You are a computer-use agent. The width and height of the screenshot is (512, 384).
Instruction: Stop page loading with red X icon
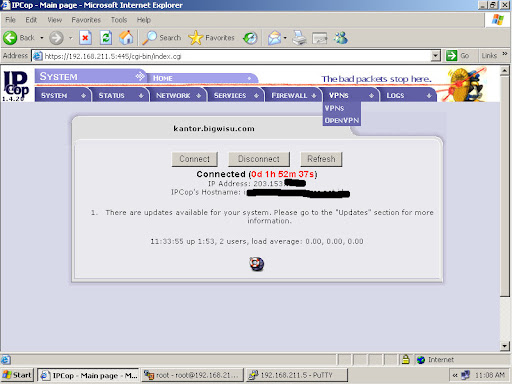pyautogui.click(x=85, y=38)
